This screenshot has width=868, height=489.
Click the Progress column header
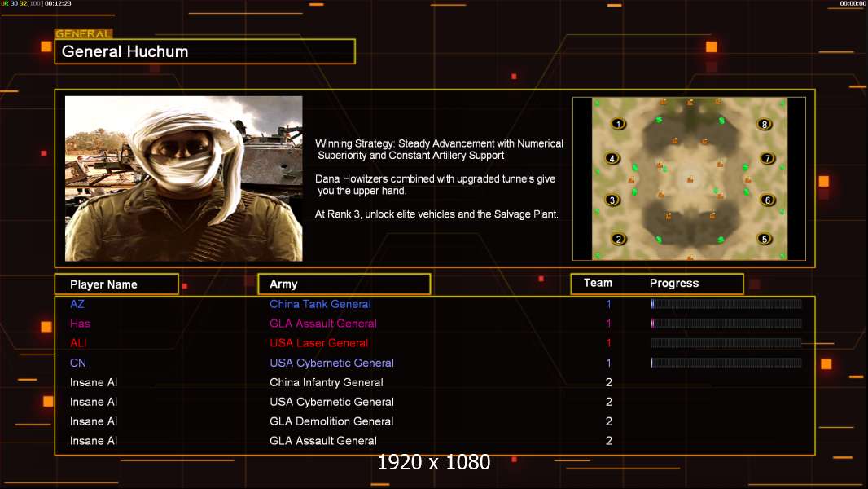point(673,283)
